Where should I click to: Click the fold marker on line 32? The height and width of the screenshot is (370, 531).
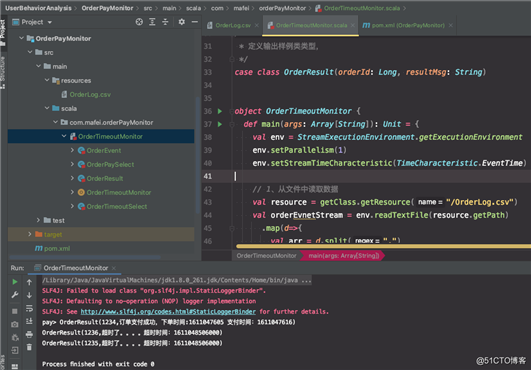pos(232,59)
